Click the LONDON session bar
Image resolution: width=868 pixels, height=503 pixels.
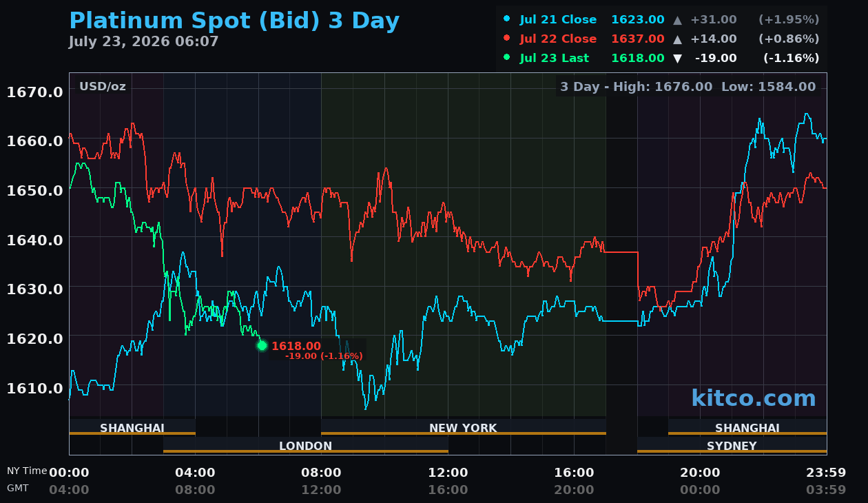pos(306,446)
